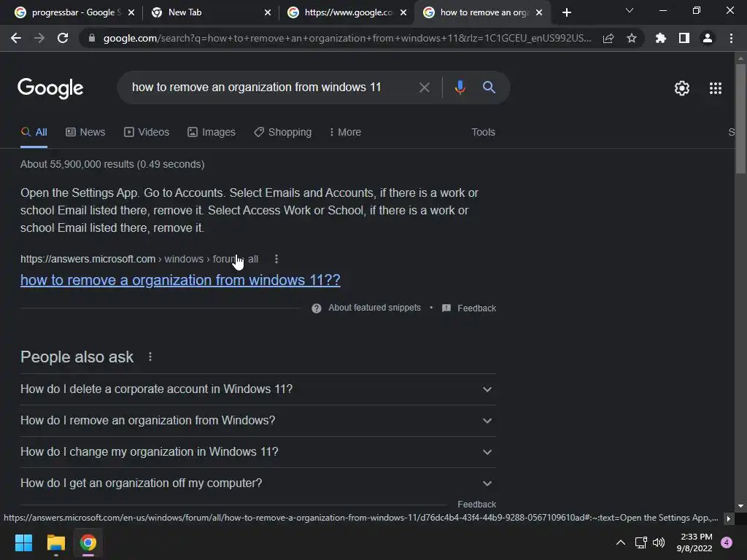This screenshot has width=747, height=560.
Task: Click the answers.microsoft.com breadcrumb URL
Action: coord(139,259)
